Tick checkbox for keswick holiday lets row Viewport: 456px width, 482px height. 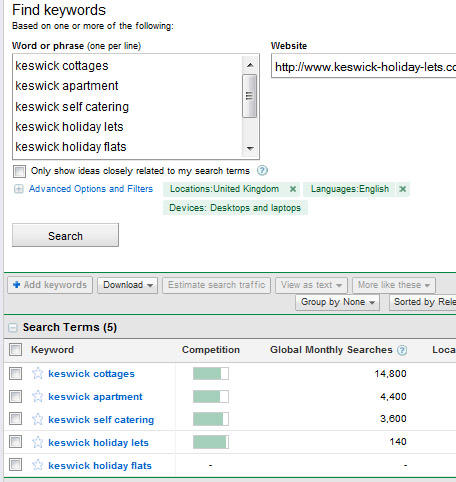(x=15, y=442)
